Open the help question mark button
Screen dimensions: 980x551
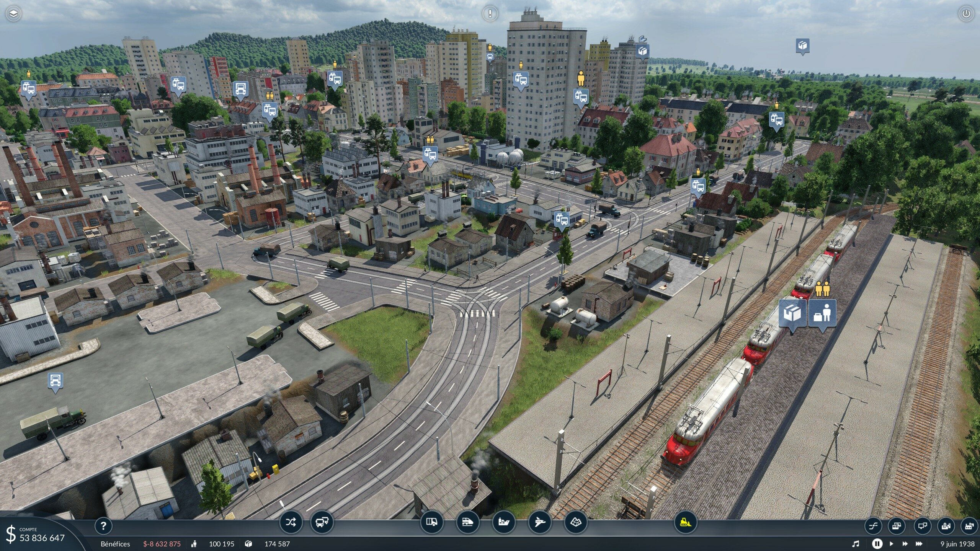point(103,526)
